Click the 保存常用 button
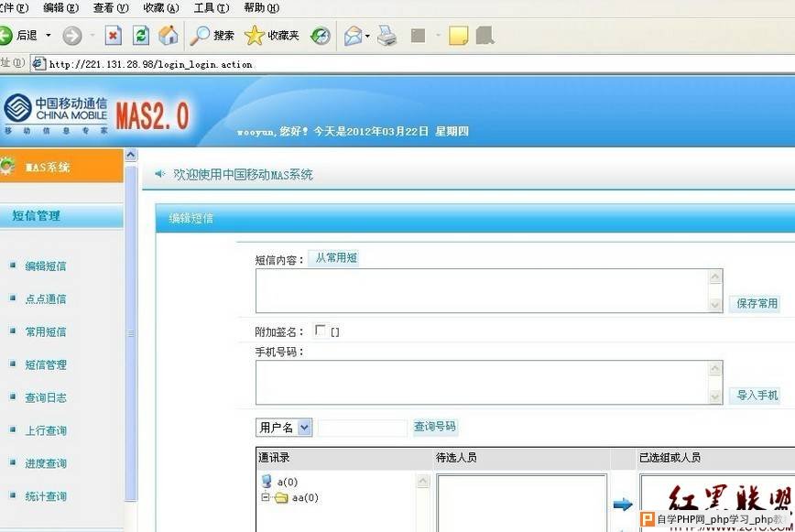Screen dimensions: 795x532 pyautogui.click(x=757, y=303)
